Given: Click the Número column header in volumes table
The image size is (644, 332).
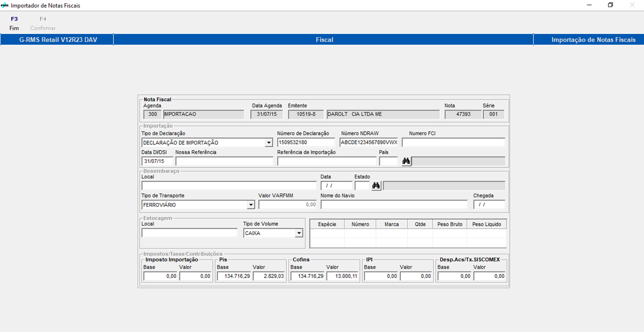Looking at the screenshot, I should click(x=360, y=224).
